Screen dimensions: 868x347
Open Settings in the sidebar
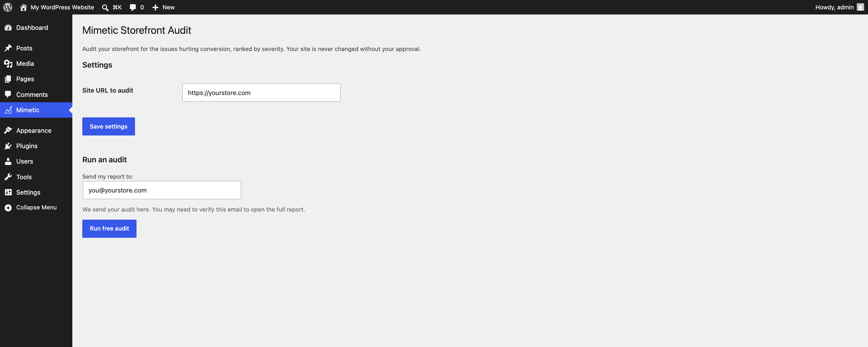pos(36,192)
